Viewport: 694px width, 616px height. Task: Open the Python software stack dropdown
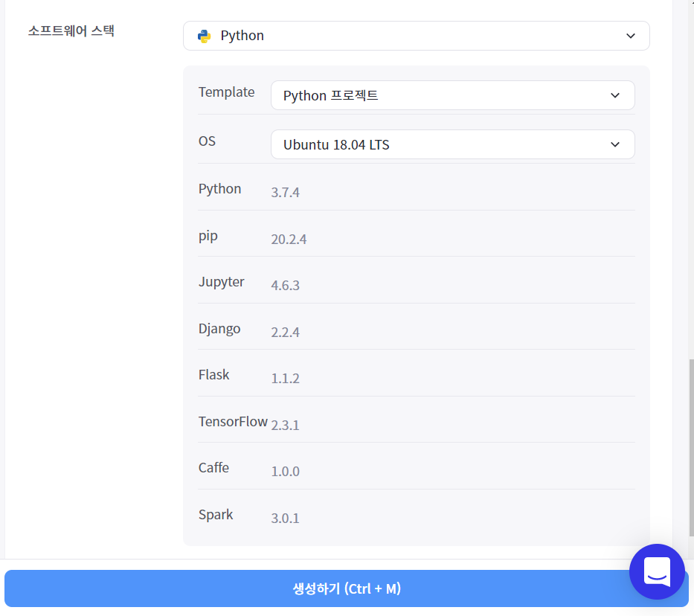416,36
